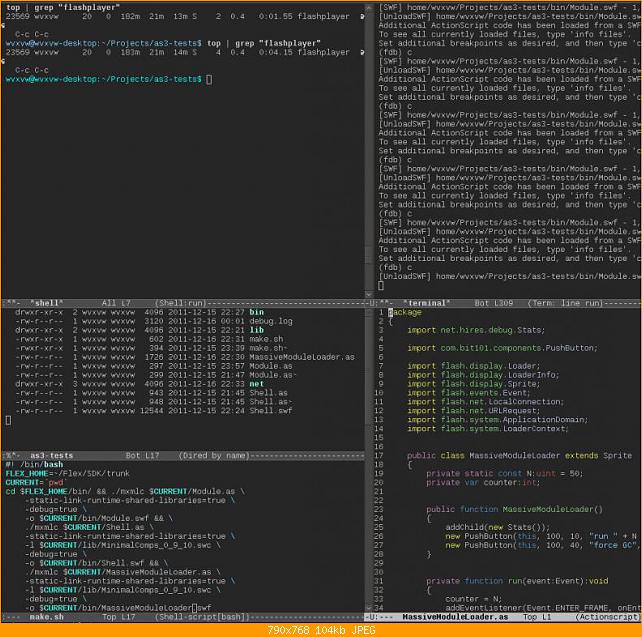
Task: Click the 'package' keyword on line 1
Action: (x=405, y=312)
